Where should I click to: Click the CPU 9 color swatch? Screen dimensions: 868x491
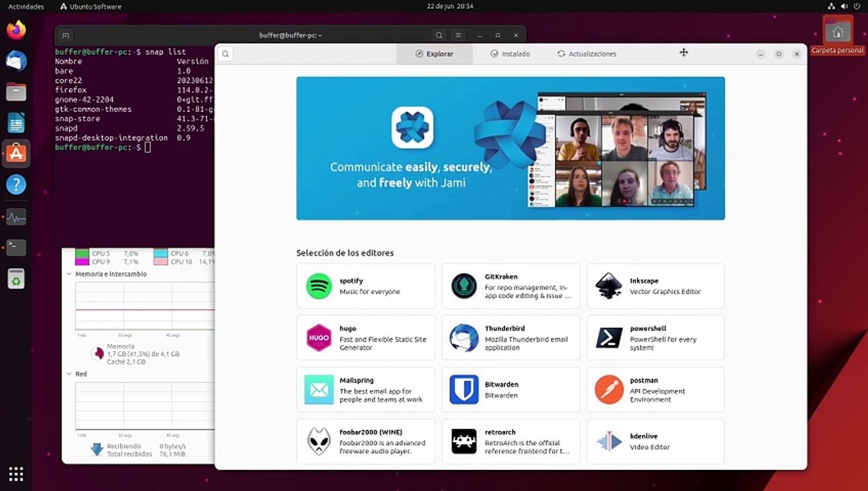(82, 261)
